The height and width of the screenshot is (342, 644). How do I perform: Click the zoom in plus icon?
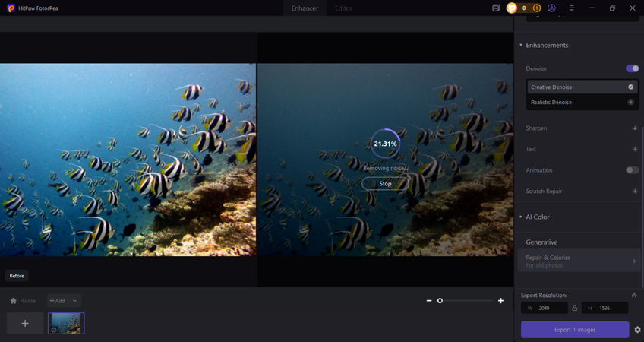(500, 301)
